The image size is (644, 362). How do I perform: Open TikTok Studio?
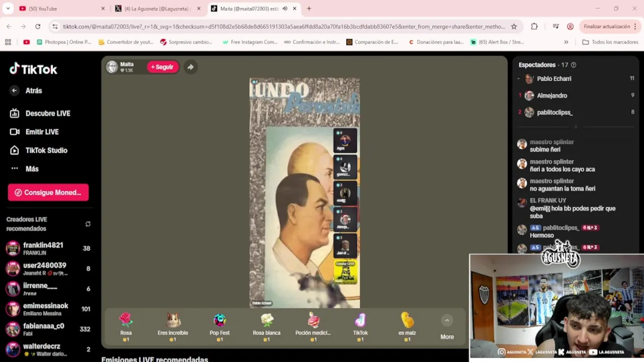pyautogui.click(x=39, y=150)
